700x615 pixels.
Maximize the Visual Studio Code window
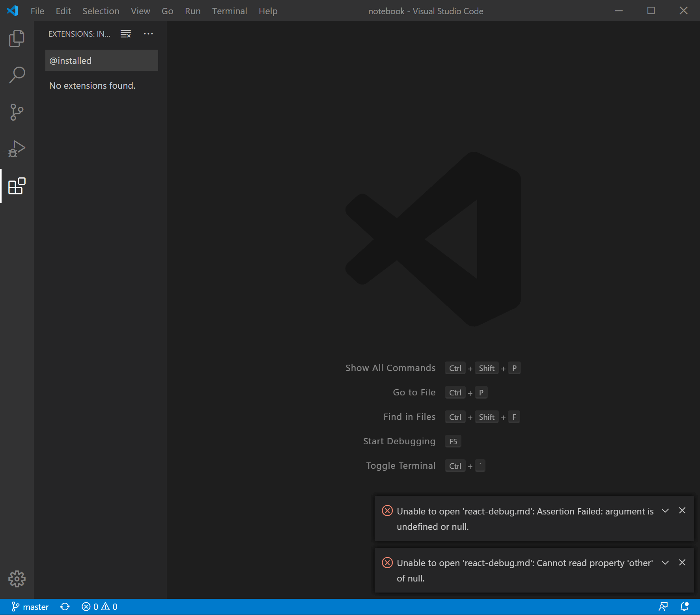(651, 11)
